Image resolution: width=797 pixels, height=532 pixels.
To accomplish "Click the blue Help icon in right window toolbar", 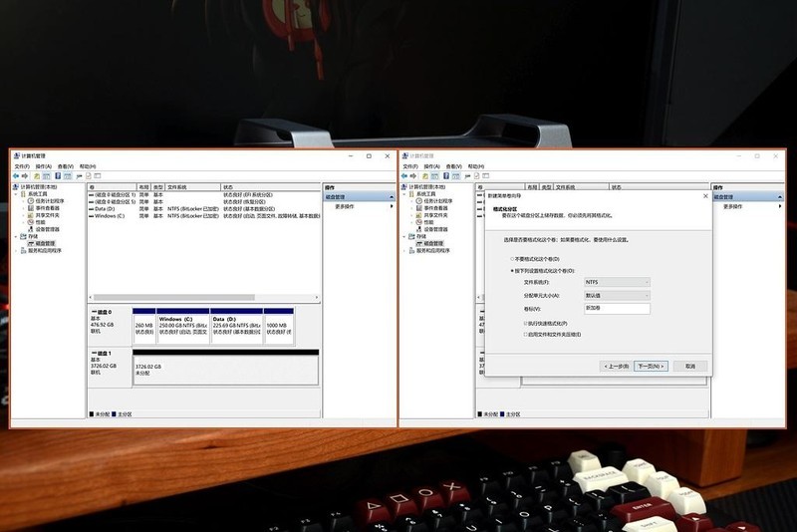I will tap(445, 175).
